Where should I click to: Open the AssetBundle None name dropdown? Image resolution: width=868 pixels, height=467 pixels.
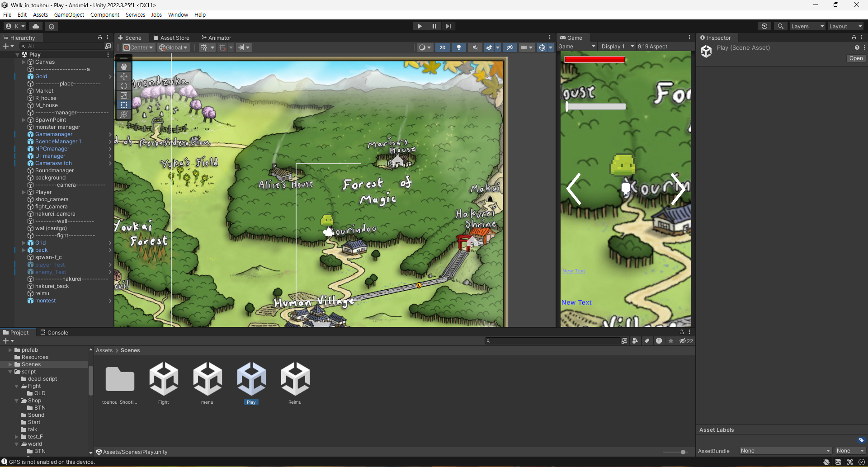(785, 451)
